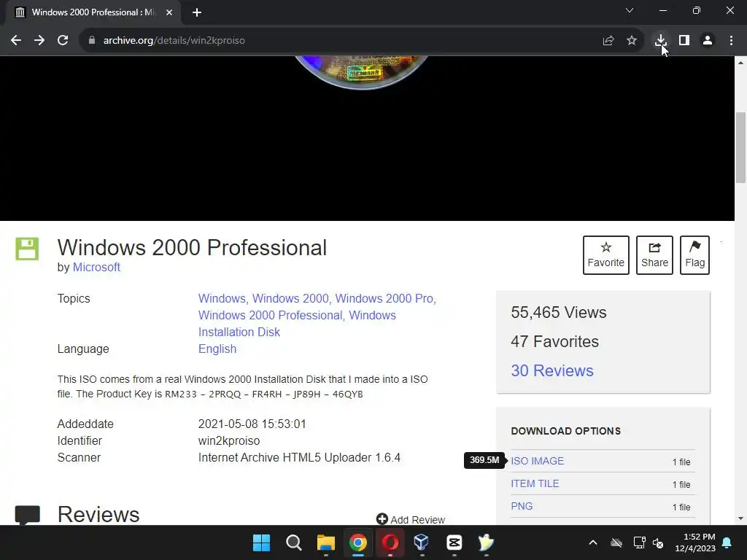Go forward in browser history
The width and height of the screenshot is (747, 560).
(39, 41)
